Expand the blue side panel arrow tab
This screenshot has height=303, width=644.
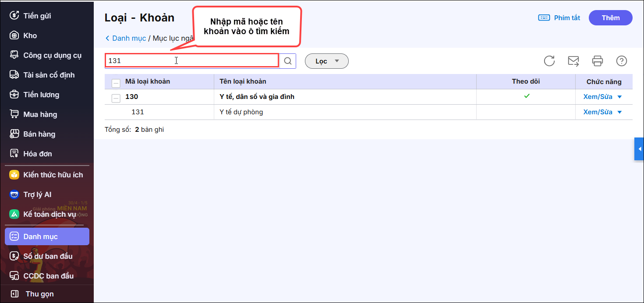(639, 149)
